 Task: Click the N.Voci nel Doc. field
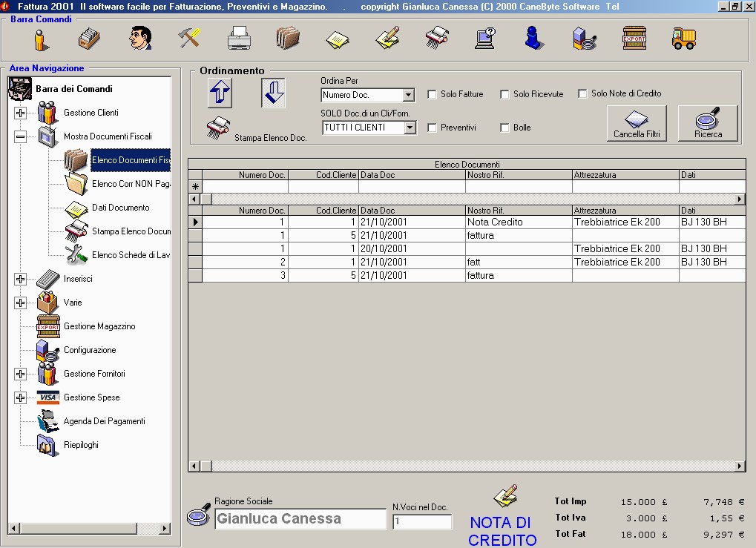click(422, 521)
